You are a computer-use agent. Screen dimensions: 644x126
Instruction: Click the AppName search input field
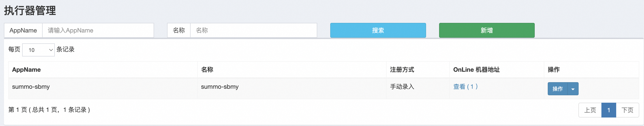pyautogui.click(x=98, y=30)
